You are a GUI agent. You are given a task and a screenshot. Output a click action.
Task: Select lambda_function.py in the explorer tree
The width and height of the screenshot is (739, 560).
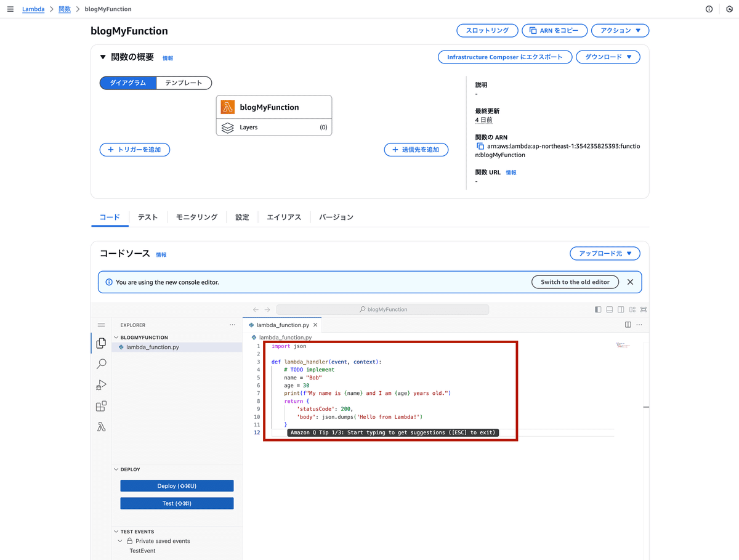coord(177,347)
